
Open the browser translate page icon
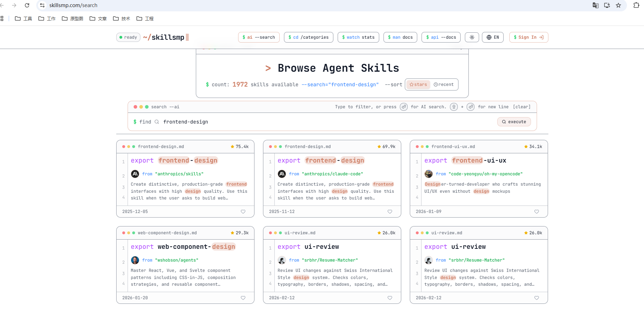596,5
